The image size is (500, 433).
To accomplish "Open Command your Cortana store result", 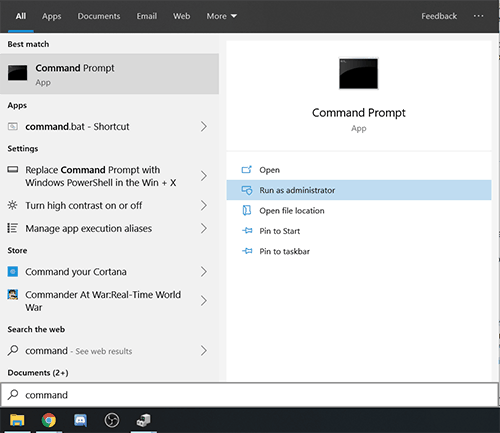I will coord(109,272).
